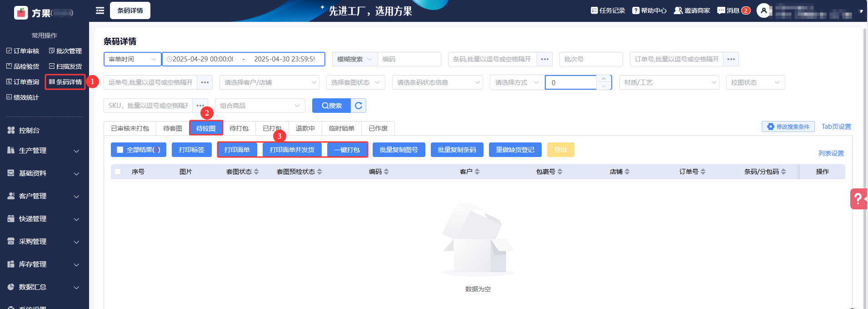Open 品检验货 shortcut in sidebar

23,66
